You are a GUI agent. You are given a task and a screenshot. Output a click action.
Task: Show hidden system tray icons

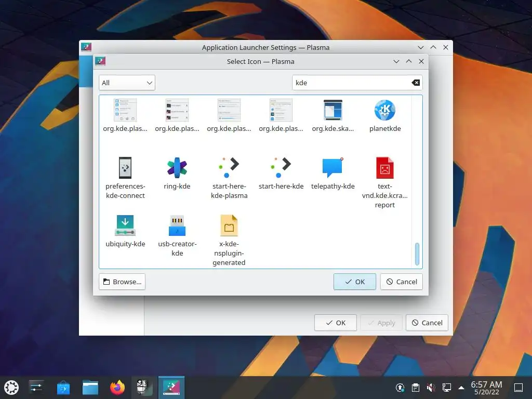coord(461,388)
